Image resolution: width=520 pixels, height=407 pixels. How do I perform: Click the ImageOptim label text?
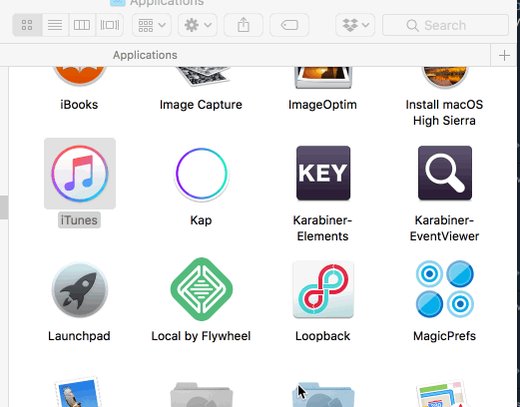tap(323, 105)
